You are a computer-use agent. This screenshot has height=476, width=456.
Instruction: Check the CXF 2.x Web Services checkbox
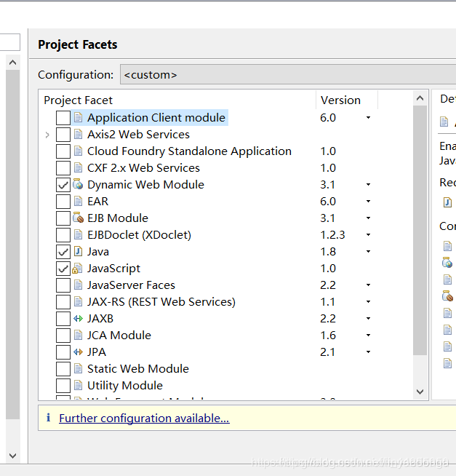click(x=63, y=168)
